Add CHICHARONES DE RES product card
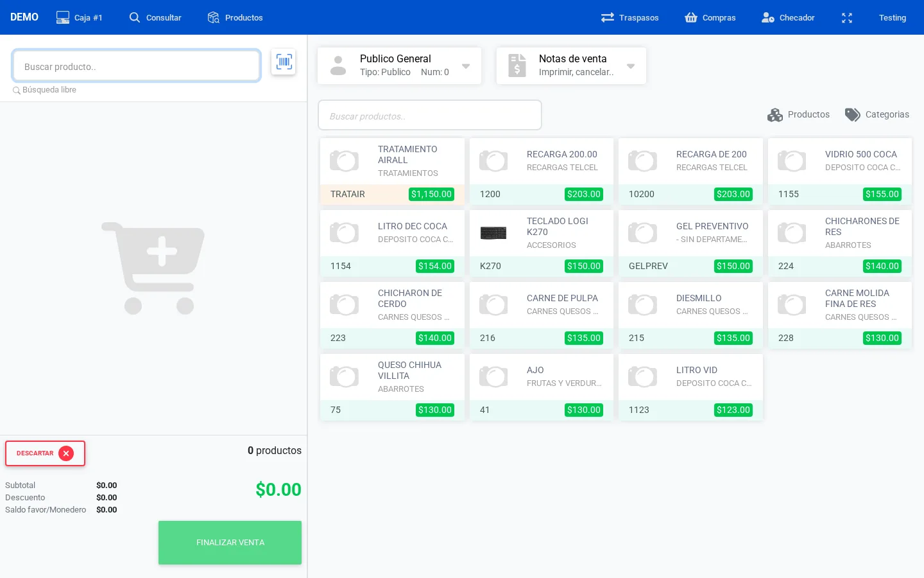This screenshot has height=578, width=924. pyautogui.click(x=840, y=243)
